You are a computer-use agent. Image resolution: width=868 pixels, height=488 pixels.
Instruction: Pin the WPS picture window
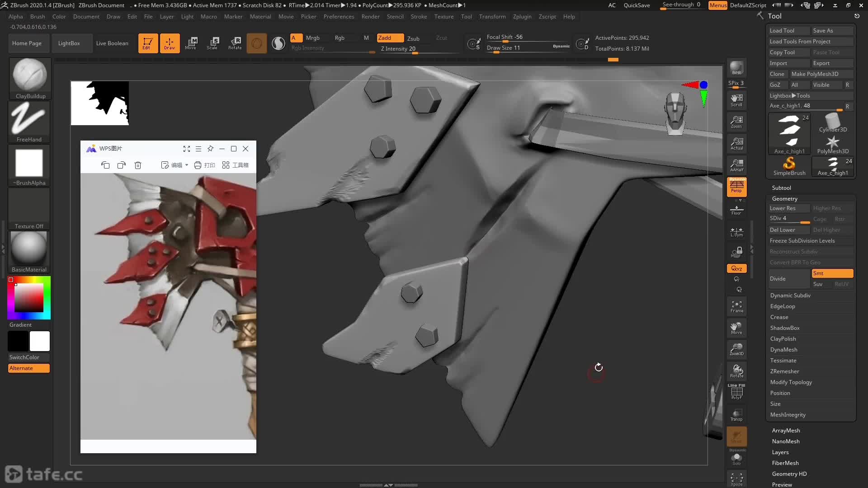point(210,149)
